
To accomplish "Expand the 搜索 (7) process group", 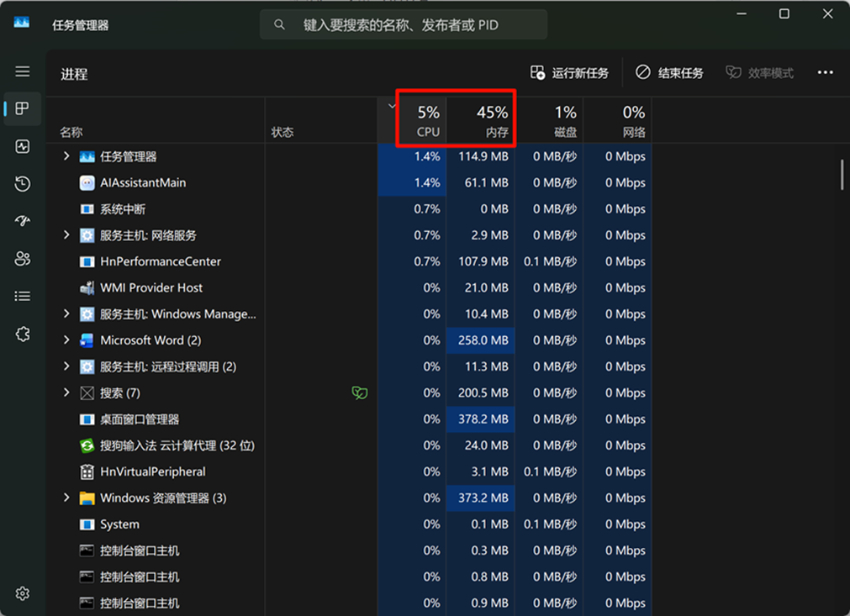I will click(x=66, y=392).
